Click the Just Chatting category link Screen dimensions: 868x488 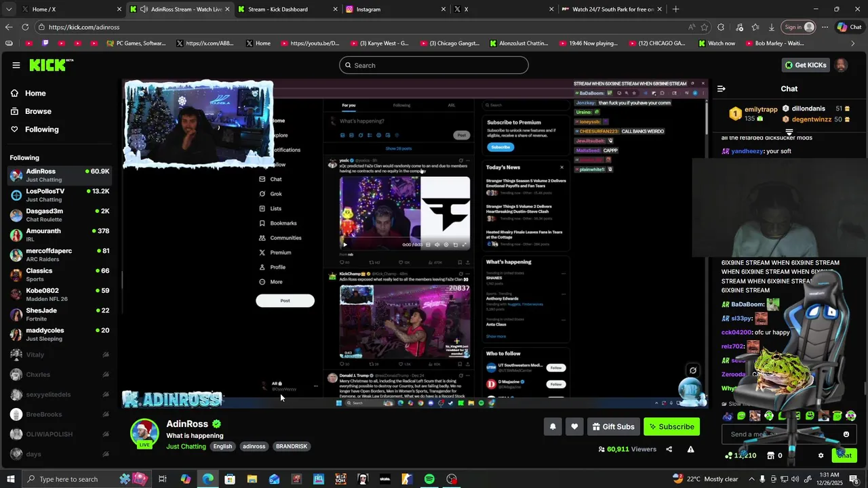186,447
